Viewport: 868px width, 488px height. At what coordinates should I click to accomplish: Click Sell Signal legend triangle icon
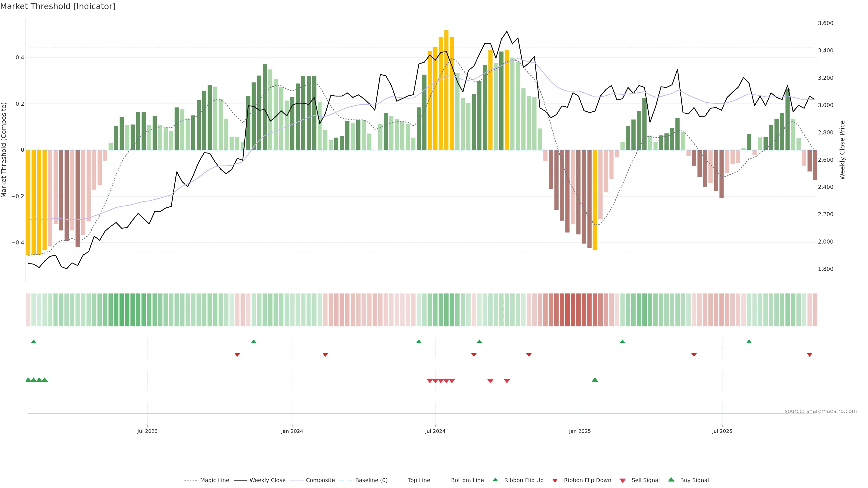[x=622, y=481]
